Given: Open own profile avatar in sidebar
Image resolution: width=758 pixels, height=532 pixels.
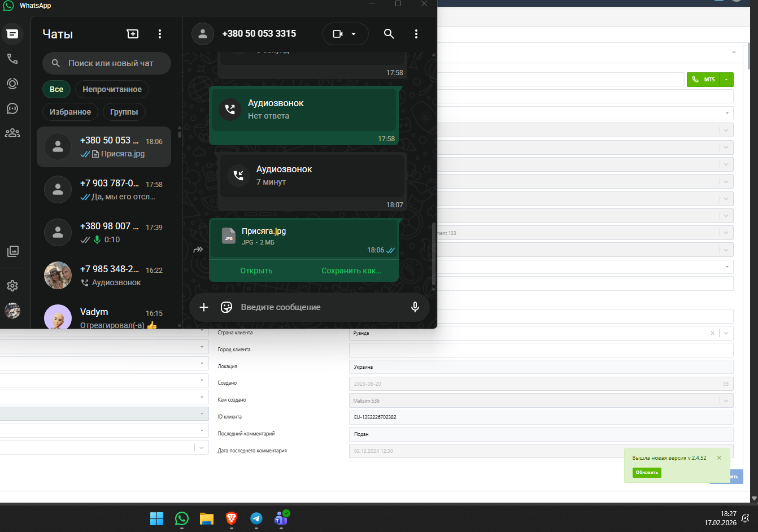Looking at the screenshot, I should [12, 311].
